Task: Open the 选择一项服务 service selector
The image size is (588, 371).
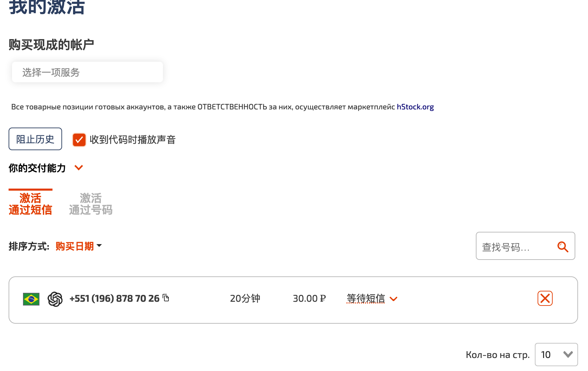Action: 87,72
